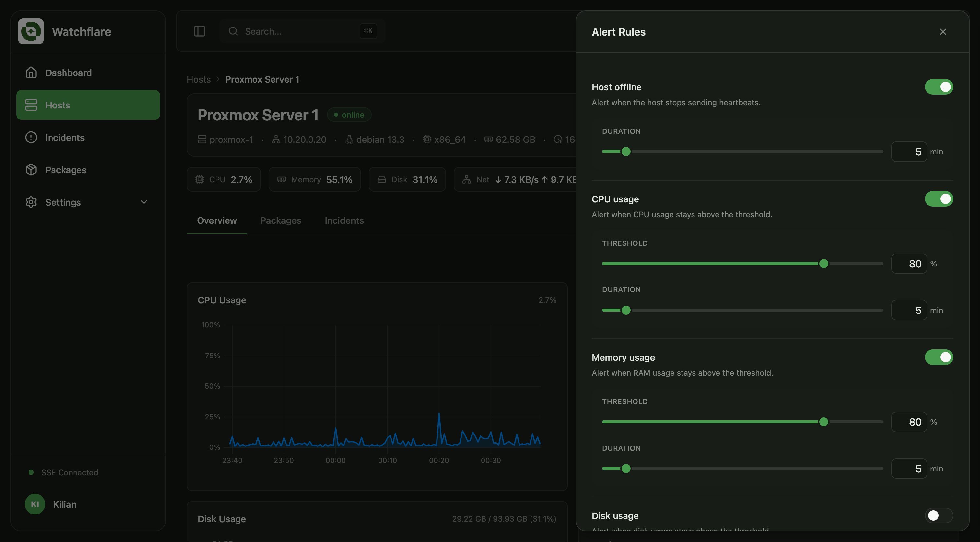Open the Kilian user menu
Screen dimensions: 980x542
point(88,504)
